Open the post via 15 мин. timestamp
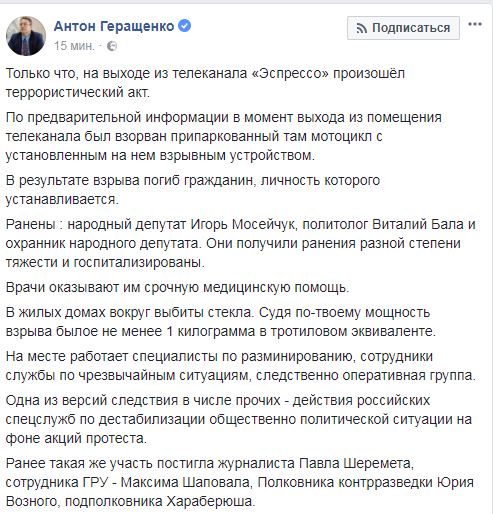Viewport: 493px width, 514px height. point(74,46)
